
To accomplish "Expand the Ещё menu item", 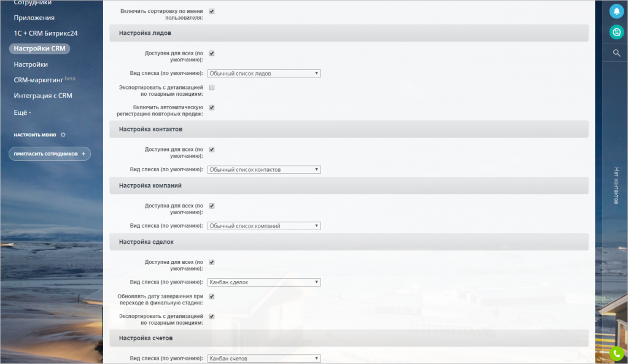I will click(x=23, y=112).
